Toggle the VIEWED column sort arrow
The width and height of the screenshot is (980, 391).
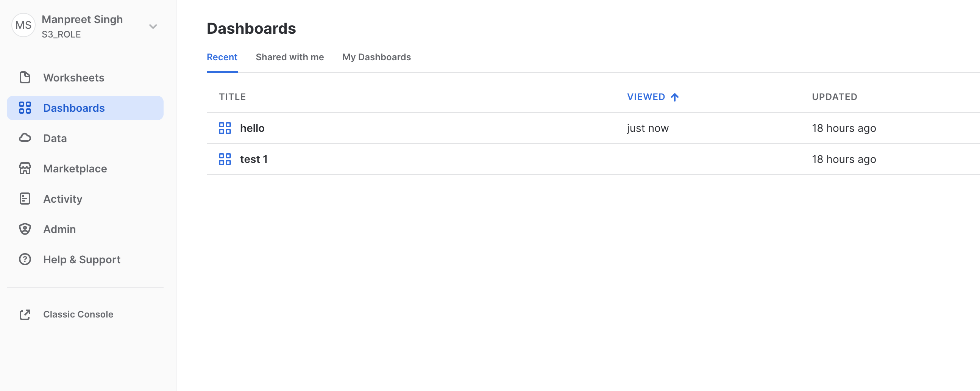(x=675, y=97)
